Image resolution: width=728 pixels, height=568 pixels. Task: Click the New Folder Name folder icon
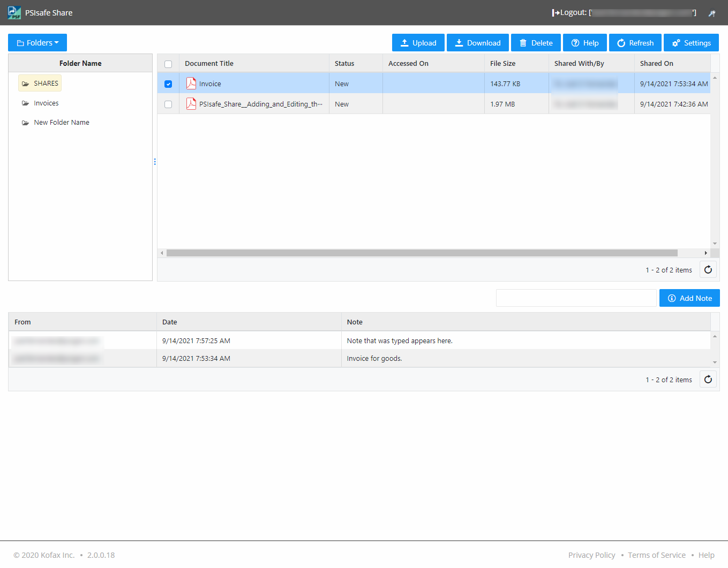click(25, 123)
